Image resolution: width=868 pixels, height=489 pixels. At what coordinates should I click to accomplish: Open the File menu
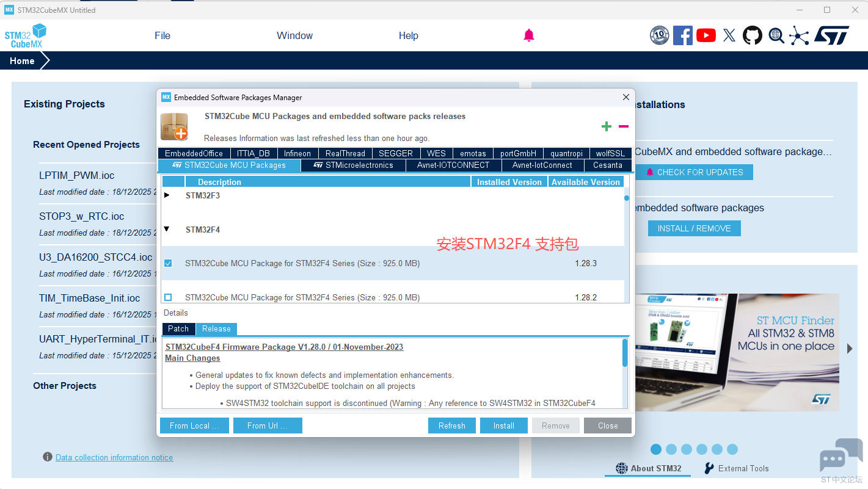[x=162, y=35]
